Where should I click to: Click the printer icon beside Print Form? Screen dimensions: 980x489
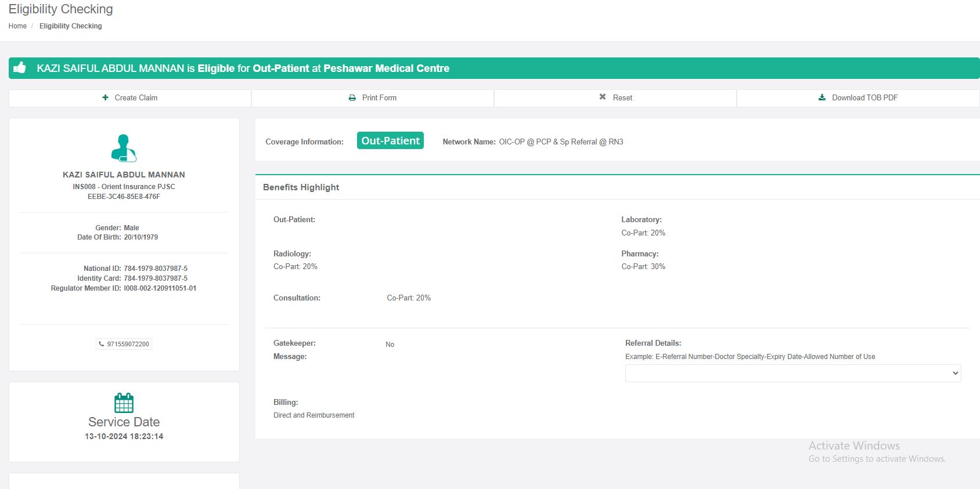352,97
